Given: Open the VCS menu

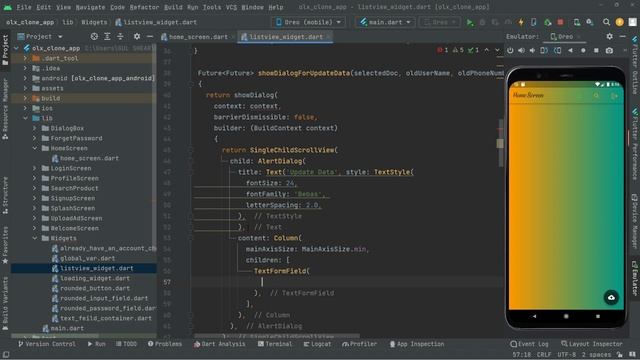Looking at the screenshot, I should click(231, 7).
